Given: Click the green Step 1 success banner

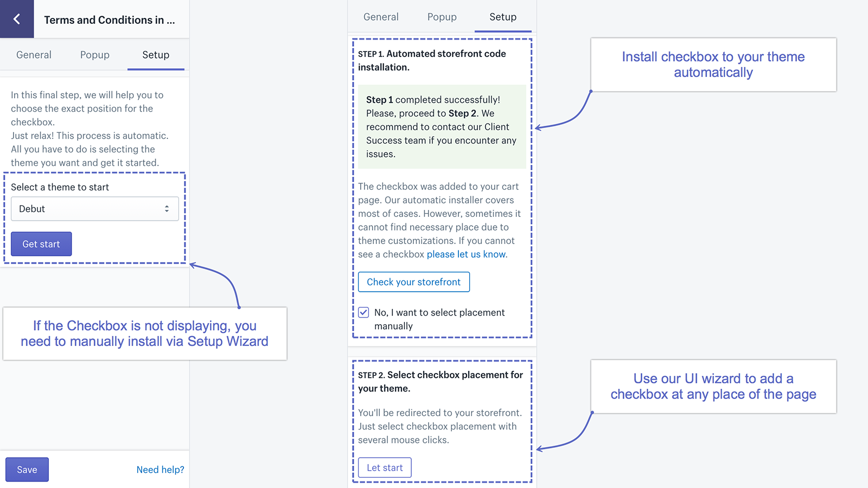Looking at the screenshot, I should click(442, 127).
